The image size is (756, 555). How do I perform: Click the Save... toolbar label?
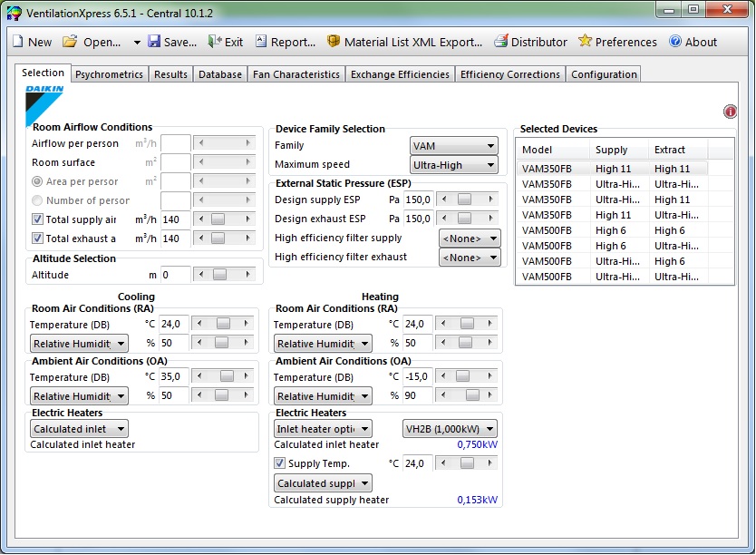(180, 43)
